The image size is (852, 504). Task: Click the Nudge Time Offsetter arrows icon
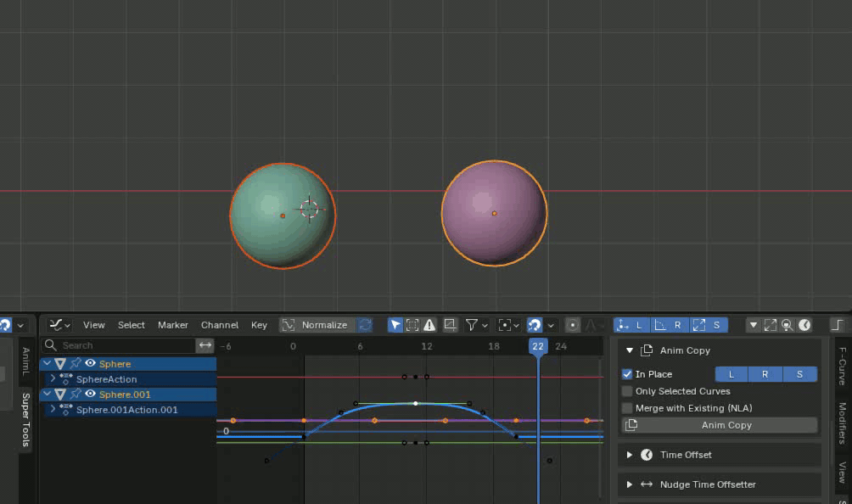647,484
